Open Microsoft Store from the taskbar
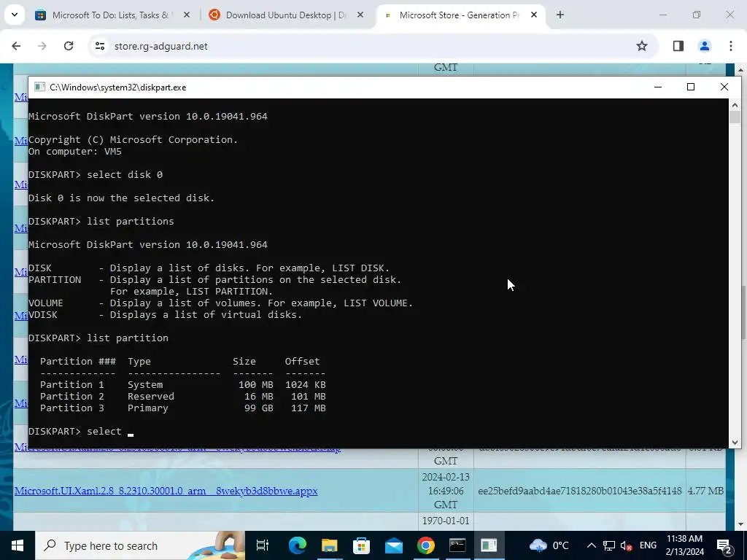This screenshot has width=747, height=560. click(362, 545)
